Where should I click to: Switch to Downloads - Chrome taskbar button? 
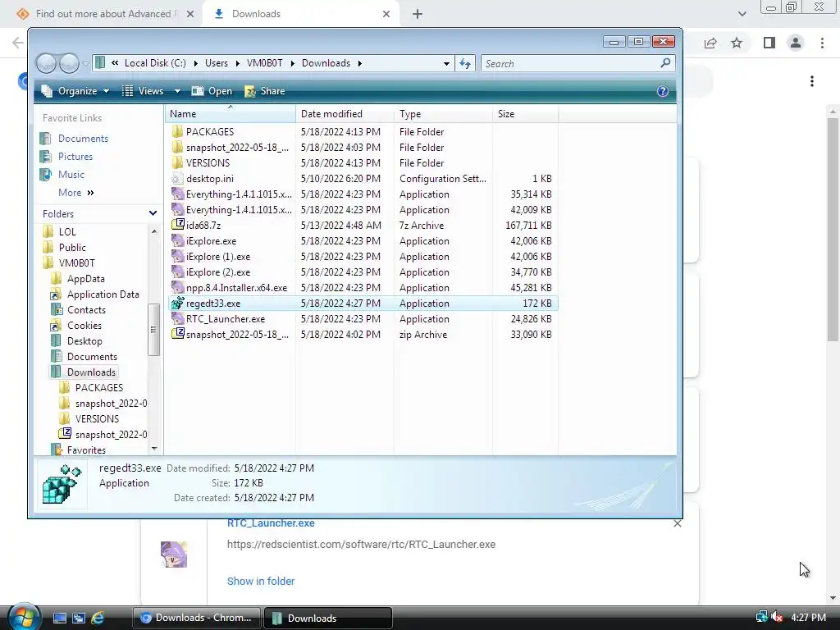coord(196,618)
